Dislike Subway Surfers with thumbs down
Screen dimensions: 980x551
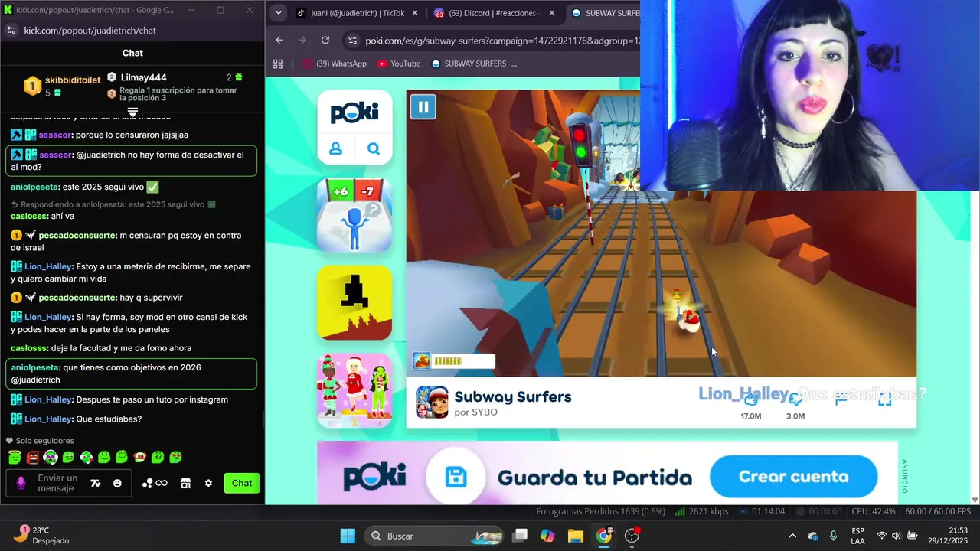(x=795, y=399)
